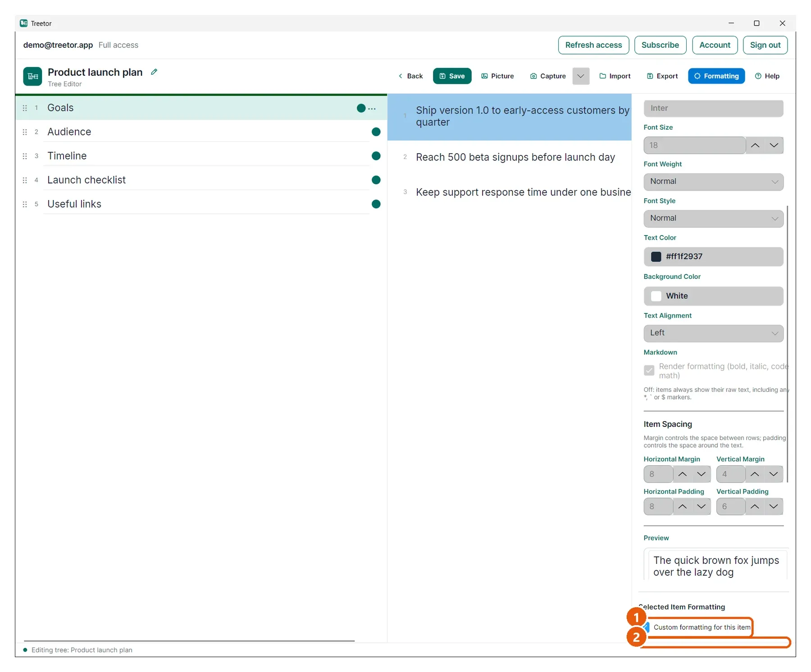Toggle the Markdown render formatting checkbox

(x=649, y=370)
